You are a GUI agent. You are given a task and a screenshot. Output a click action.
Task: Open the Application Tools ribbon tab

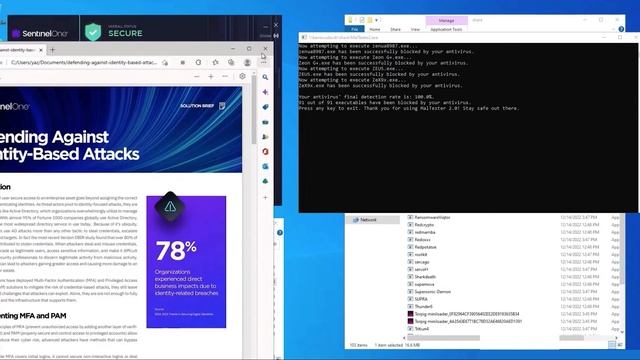tap(446, 29)
